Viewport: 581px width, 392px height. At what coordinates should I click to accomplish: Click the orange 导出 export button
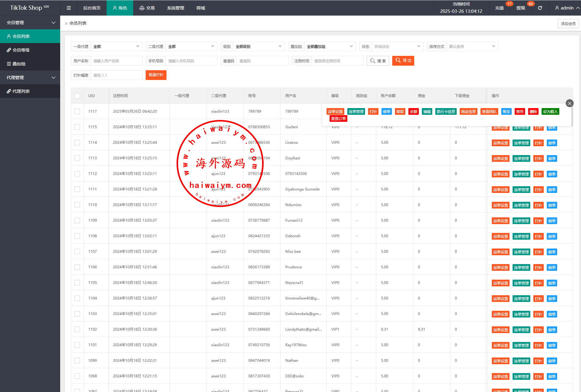(x=403, y=61)
